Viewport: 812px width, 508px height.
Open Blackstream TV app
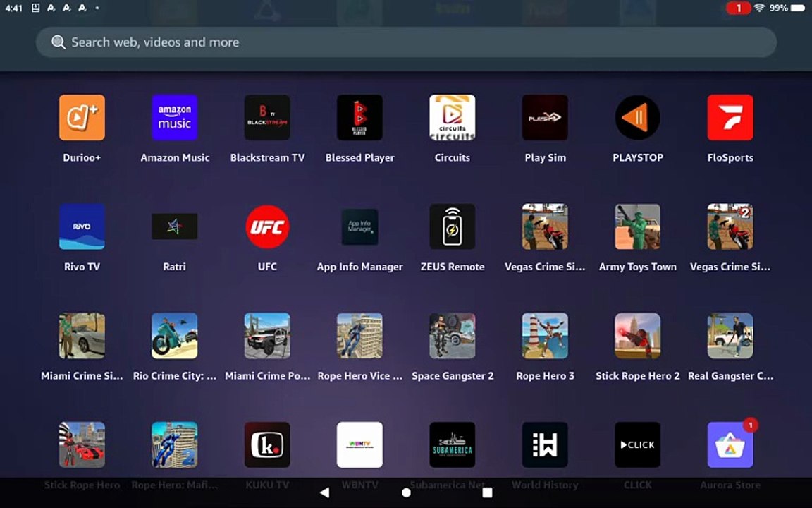[x=267, y=118]
